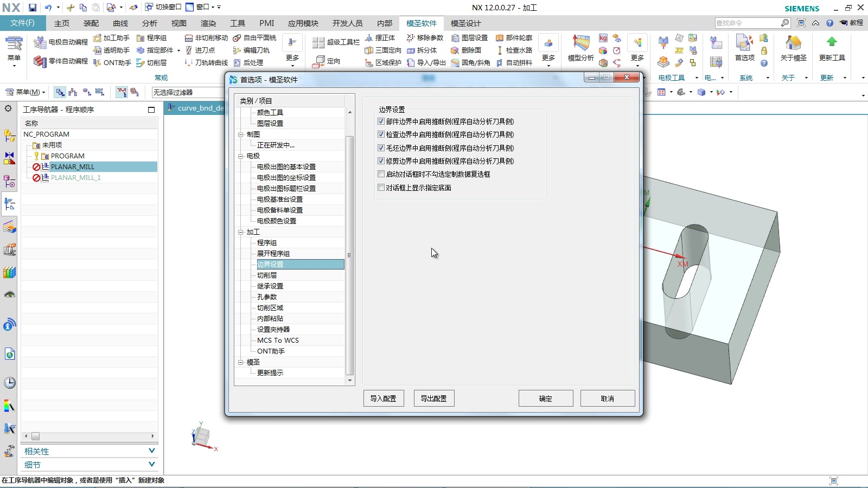Collapse the 加工 tree node
This screenshot has height=488, width=868.
(241, 232)
